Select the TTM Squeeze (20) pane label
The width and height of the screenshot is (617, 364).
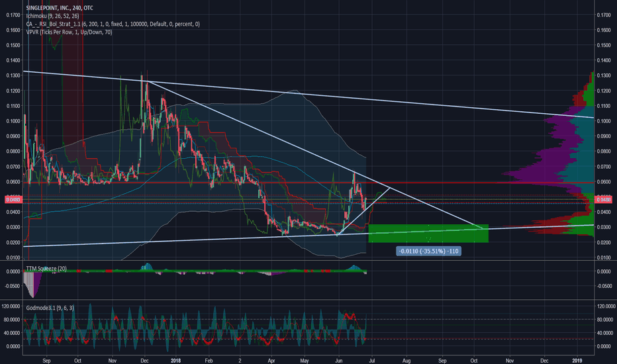(46, 269)
